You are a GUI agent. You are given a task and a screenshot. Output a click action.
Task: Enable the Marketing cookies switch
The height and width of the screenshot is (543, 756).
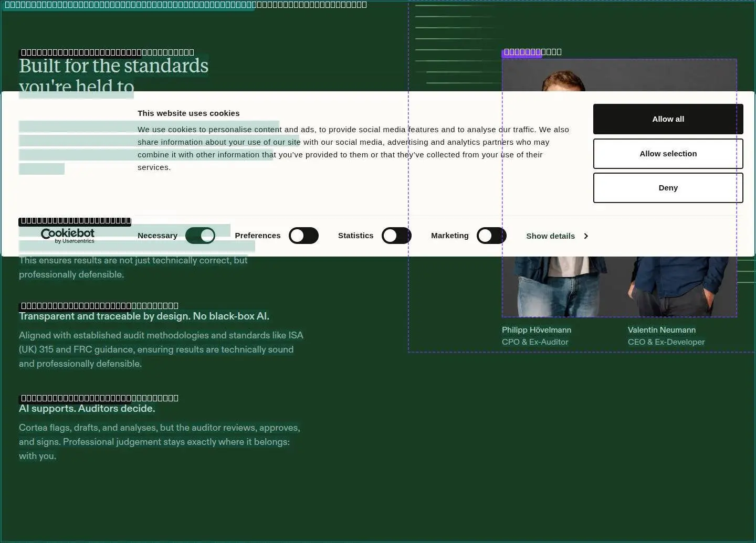[x=491, y=236]
